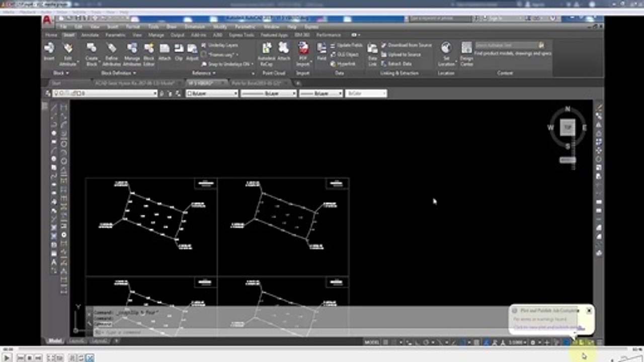Click Upload to Source
The height and width of the screenshot is (362, 644).
pyautogui.click(x=401, y=54)
